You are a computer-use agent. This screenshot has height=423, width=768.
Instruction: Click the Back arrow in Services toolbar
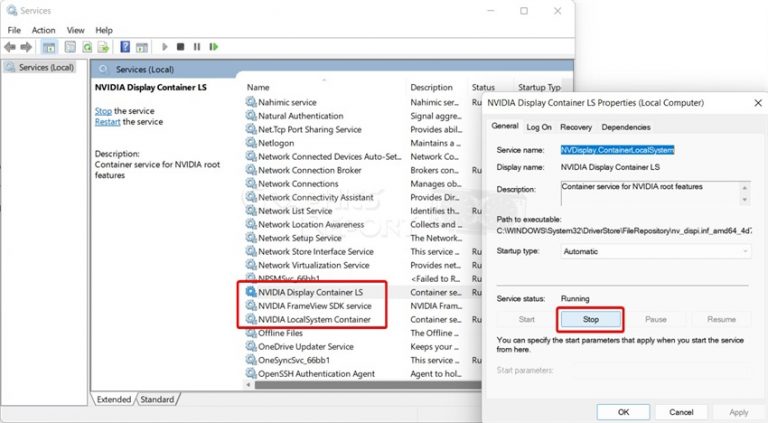coord(10,47)
